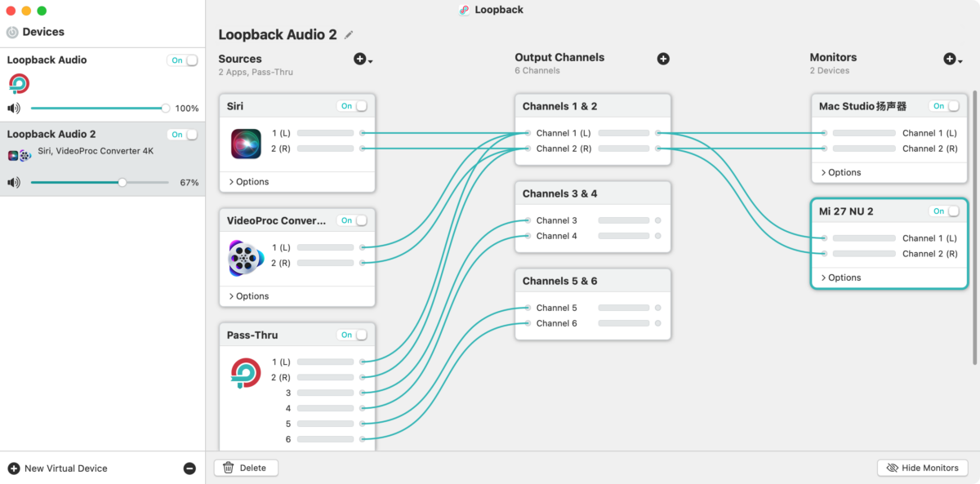Click the Mi 27 NU 2 monitor title
Viewport: 980px width, 484px height.
coord(846,211)
